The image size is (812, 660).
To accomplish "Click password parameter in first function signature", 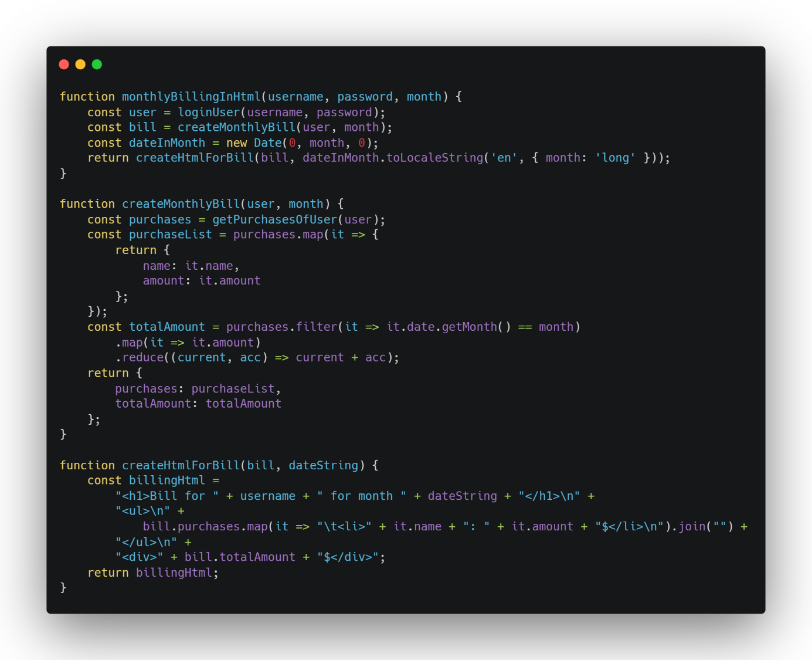I will tap(365, 97).
